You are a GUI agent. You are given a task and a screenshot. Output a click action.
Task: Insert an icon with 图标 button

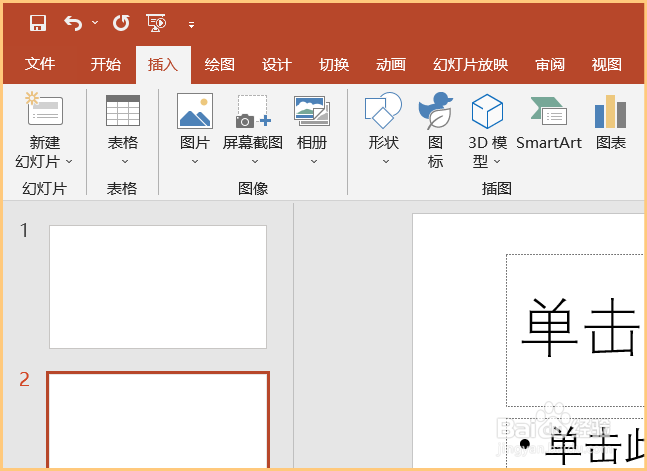(x=435, y=131)
